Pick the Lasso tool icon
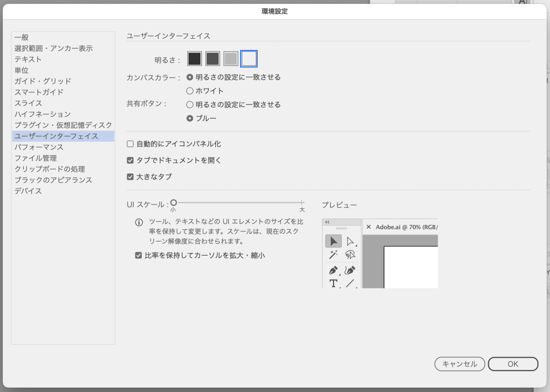550x392 pixels. [x=351, y=255]
